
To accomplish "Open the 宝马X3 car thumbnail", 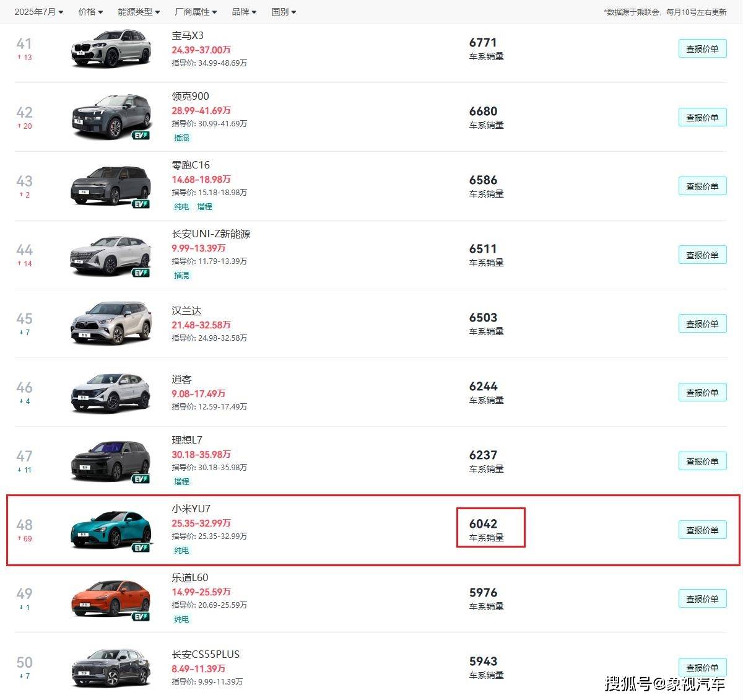I will [111, 48].
